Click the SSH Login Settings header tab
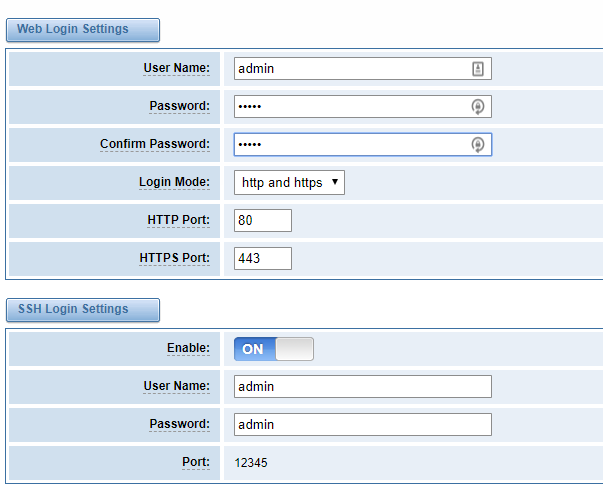The image size is (603, 493). 83,310
